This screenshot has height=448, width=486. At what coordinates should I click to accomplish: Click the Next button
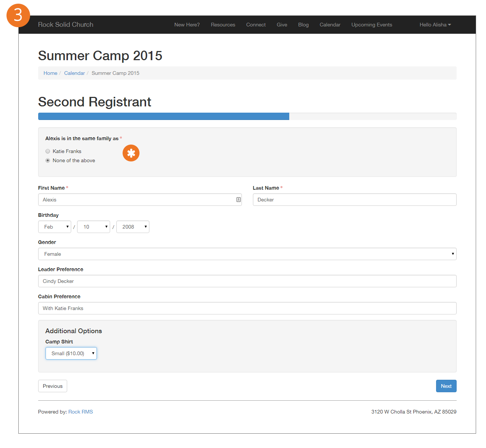[446, 386]
